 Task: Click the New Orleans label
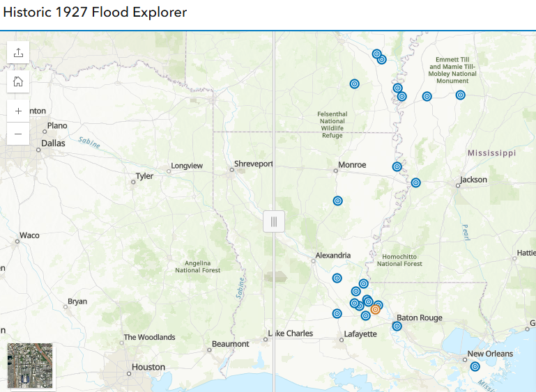point(490,354)
